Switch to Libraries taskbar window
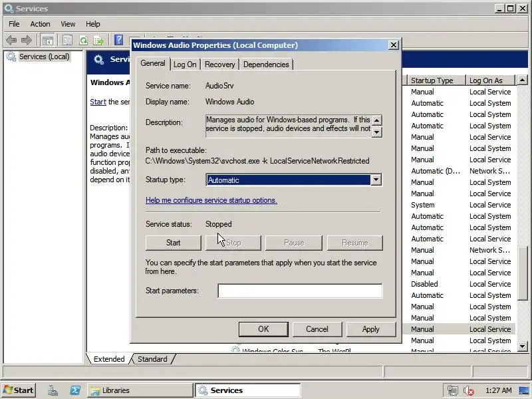The image size is (532, 399). click(140, 390)
